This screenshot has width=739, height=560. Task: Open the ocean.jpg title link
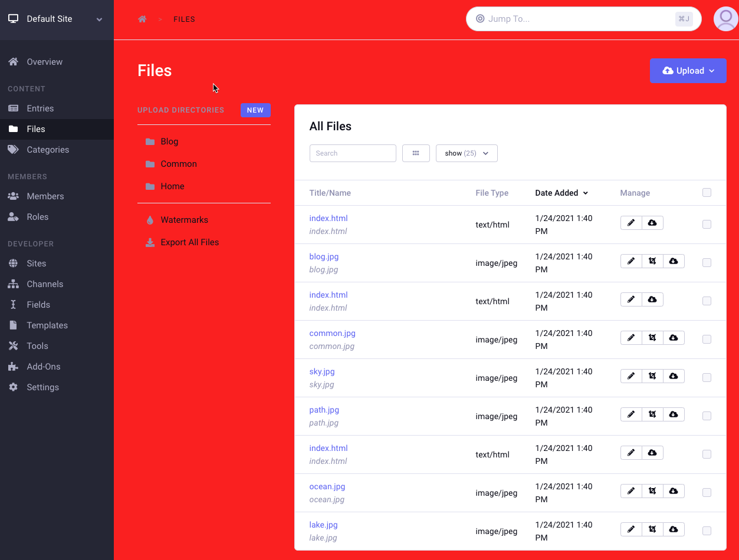pyautogui.click(x=327, y=486)
